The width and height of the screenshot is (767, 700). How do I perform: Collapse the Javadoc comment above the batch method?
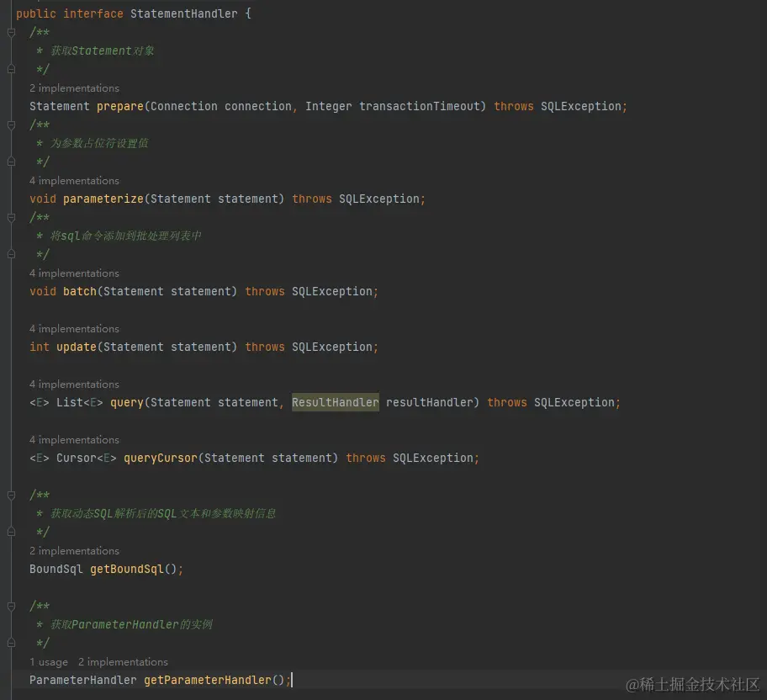11,217
